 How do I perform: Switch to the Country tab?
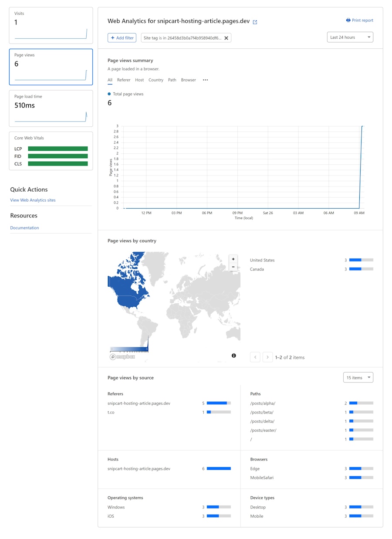click(x=156, y=80)
